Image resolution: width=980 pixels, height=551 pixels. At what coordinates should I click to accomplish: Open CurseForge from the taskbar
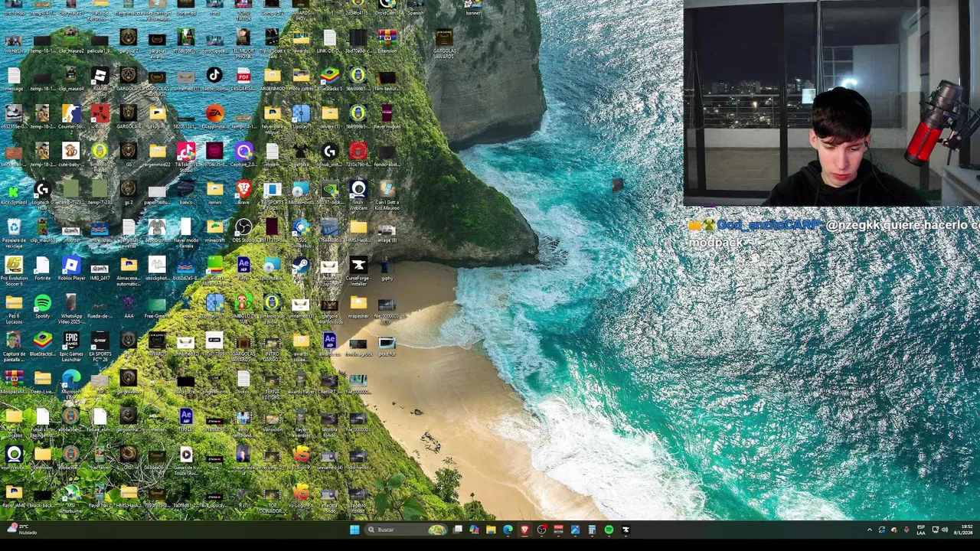626,530
